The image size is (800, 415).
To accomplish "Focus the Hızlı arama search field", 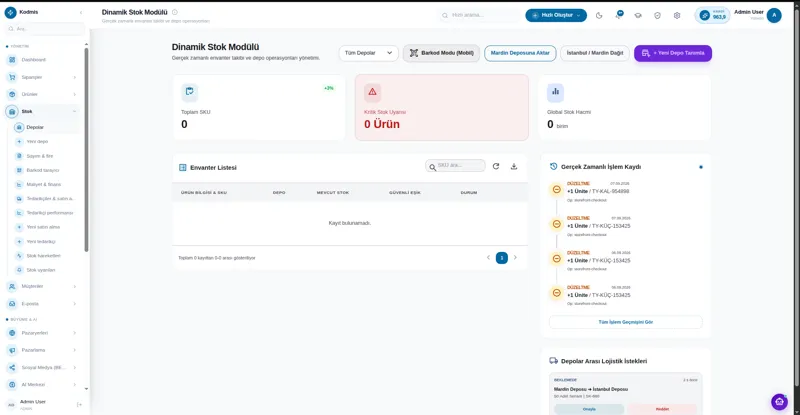I will click(x=480, y=15).
